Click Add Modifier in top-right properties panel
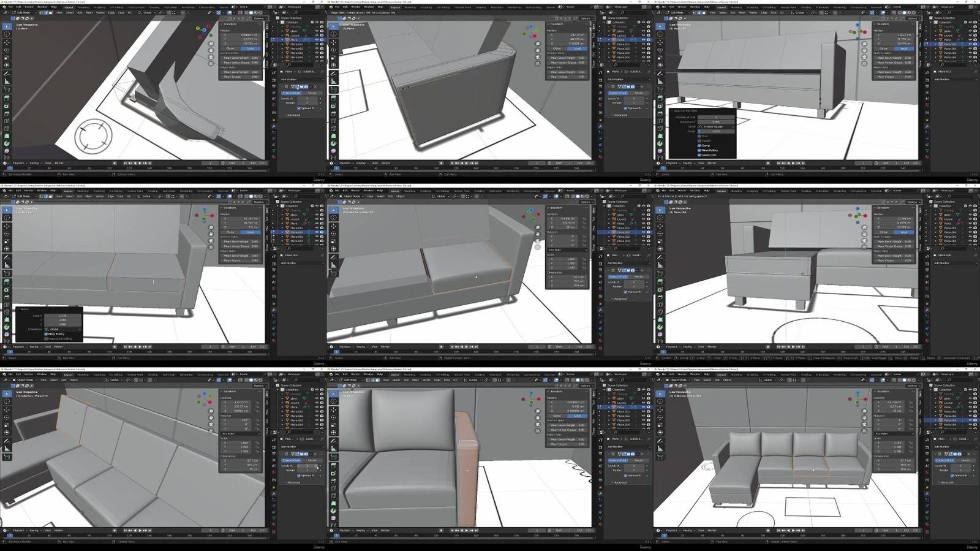Screen dimensions: 980x551 point(942,79)
